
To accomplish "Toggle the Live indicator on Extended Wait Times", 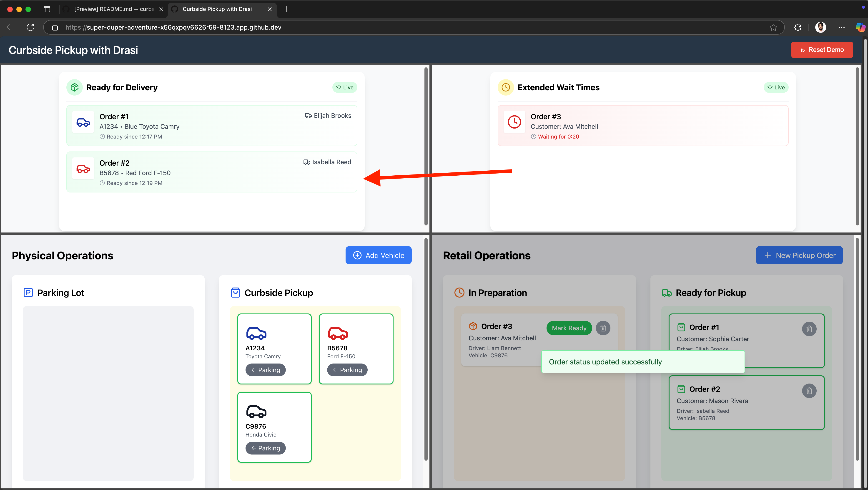I will (776, 87).
